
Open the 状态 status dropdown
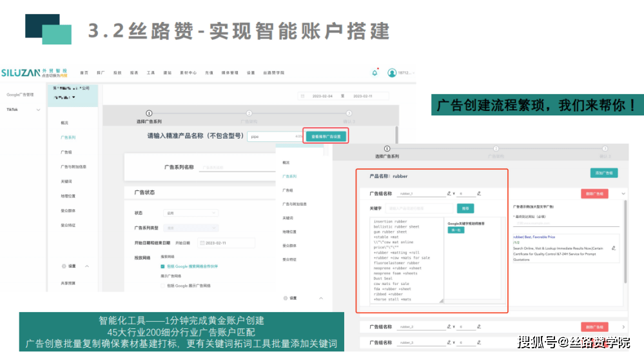click(191, 213)
